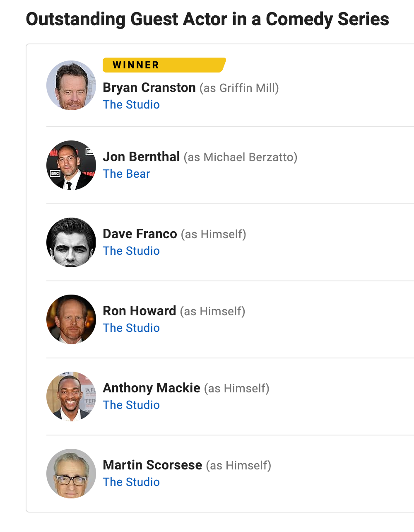Click the yellow WINNER badge

(x=164, y=65)
